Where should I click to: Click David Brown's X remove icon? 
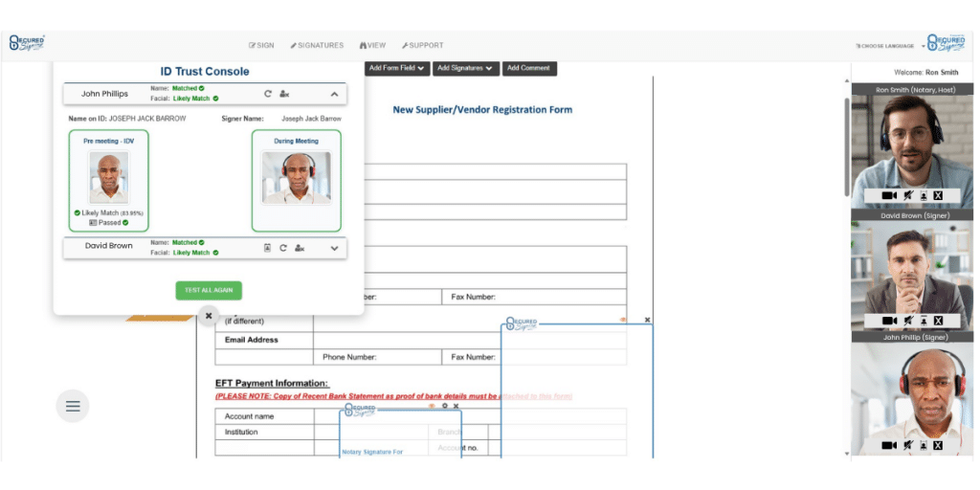coord(938,321)
